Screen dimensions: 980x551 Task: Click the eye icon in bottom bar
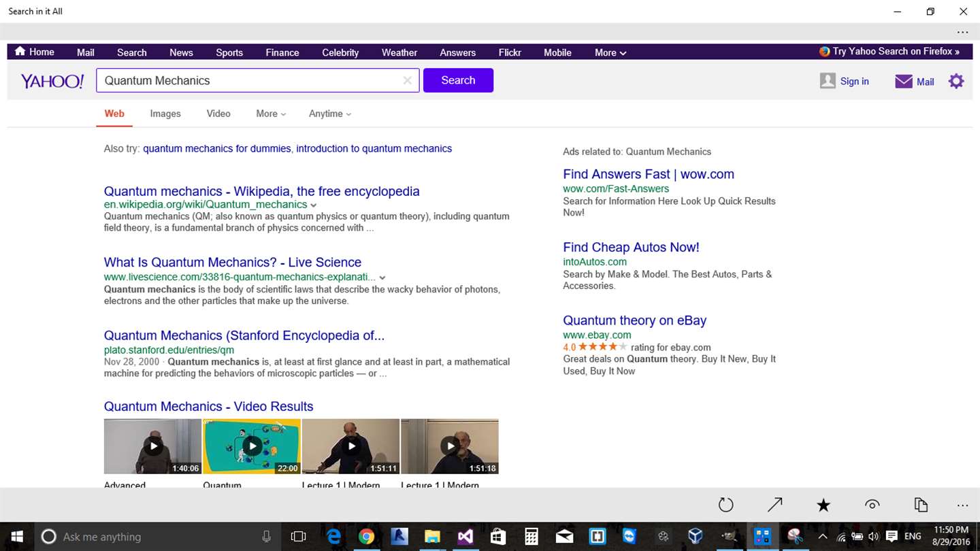click(x=872, y=505)
